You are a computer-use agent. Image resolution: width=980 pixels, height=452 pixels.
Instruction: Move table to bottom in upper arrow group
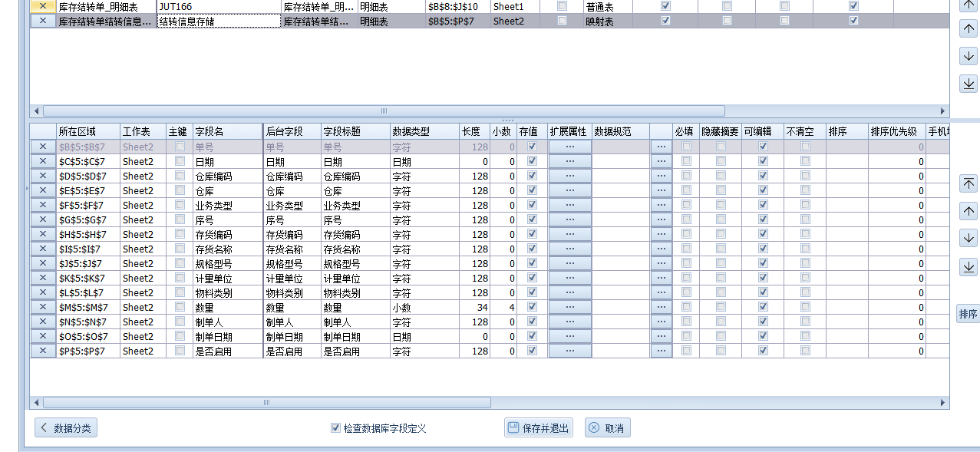pos(968,84)
